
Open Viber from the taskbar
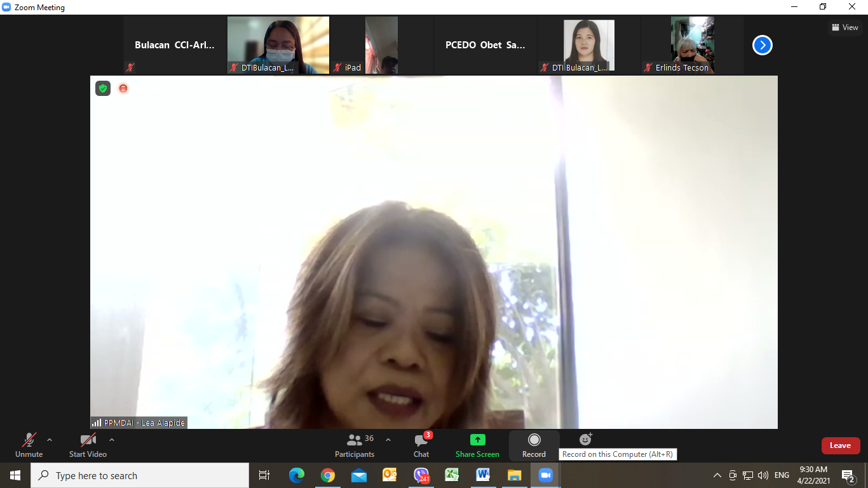421,475
